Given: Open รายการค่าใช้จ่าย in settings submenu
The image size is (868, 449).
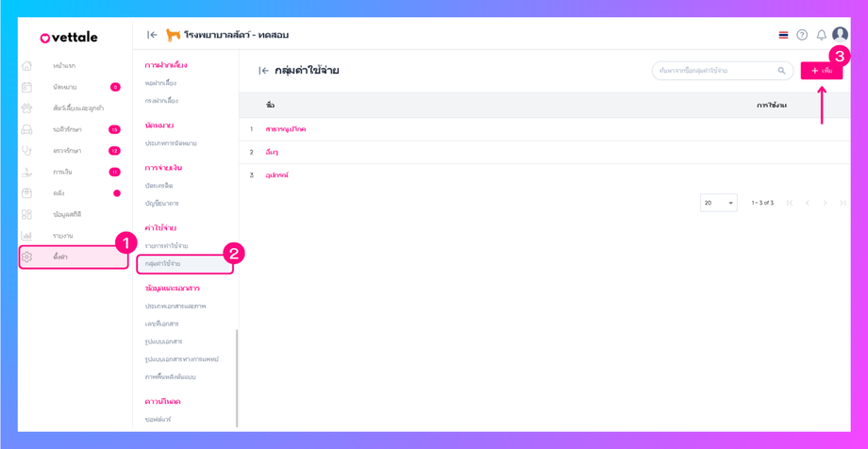Looking at the screenshot, I should point(166,246).
